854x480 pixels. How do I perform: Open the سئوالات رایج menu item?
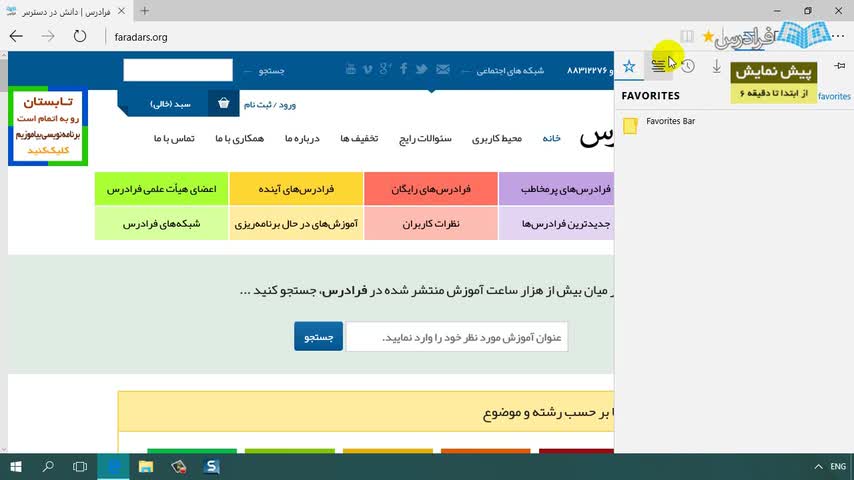tap(425, 138)
